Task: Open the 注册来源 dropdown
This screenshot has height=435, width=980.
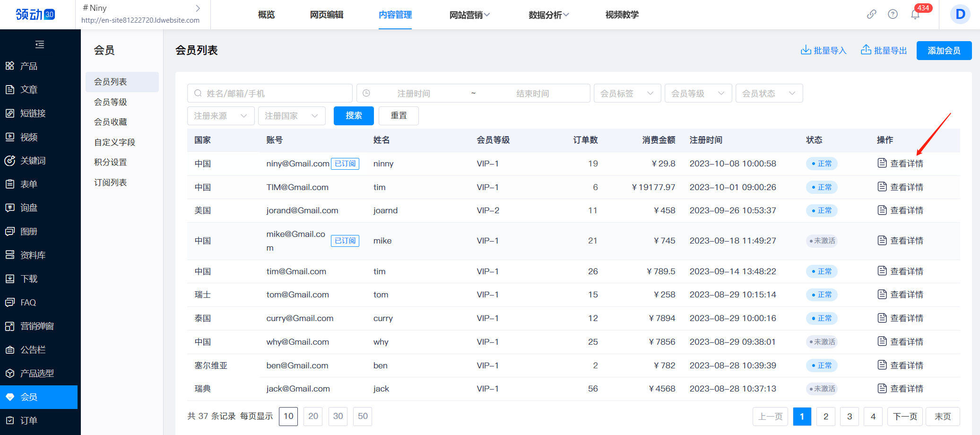Action: (x=220, y=116)
